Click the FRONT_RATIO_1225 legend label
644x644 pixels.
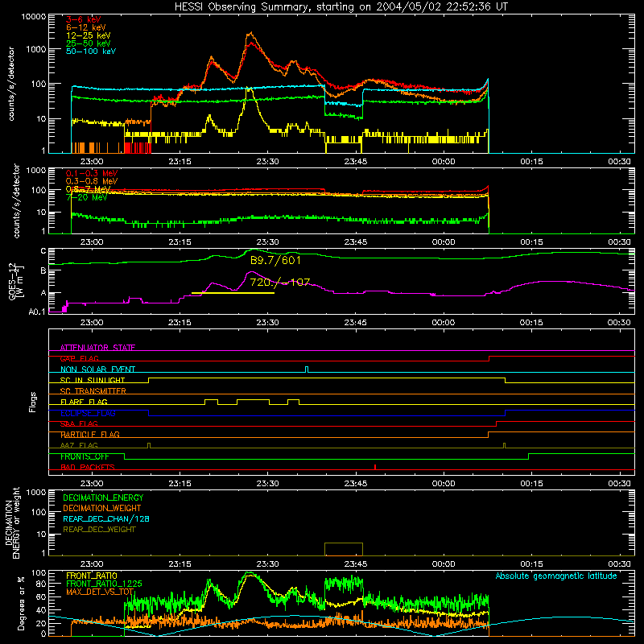point(104,584)
